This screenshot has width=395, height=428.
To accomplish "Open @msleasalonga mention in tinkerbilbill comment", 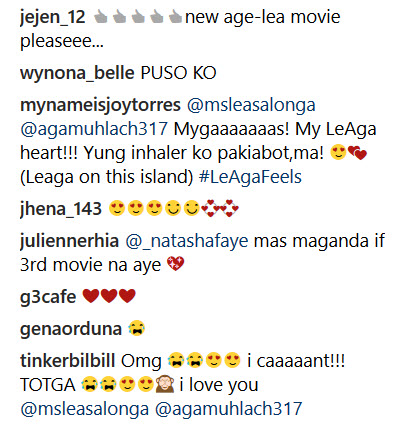I will pyautogui.click(x=84, y=409).
